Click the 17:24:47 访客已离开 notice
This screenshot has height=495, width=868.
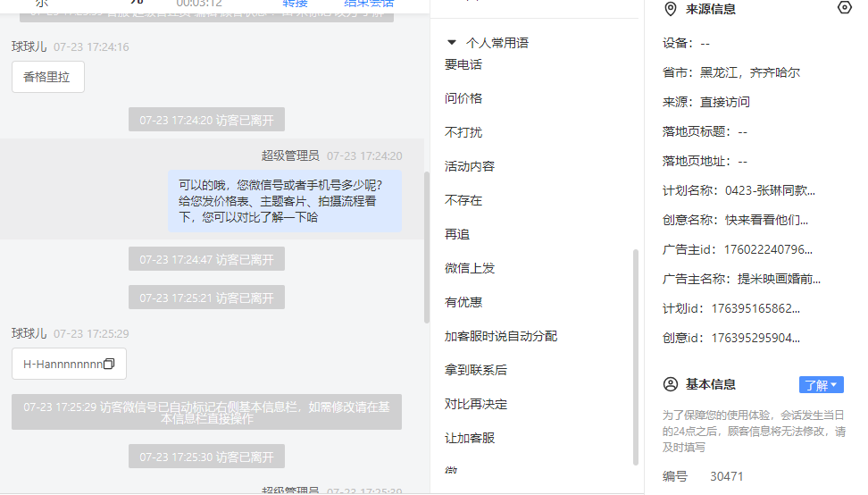[x=206, y=259]
